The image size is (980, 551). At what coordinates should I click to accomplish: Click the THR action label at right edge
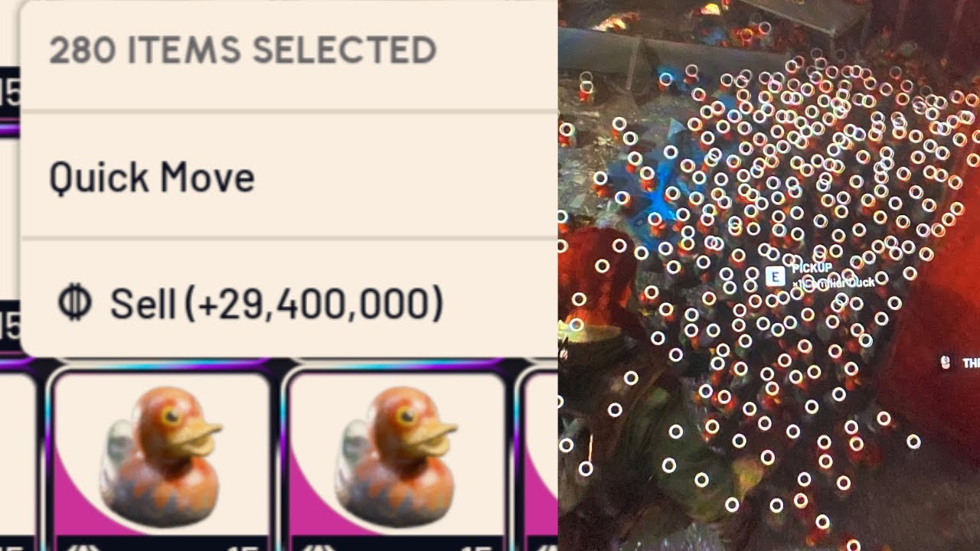coord(970,364)
